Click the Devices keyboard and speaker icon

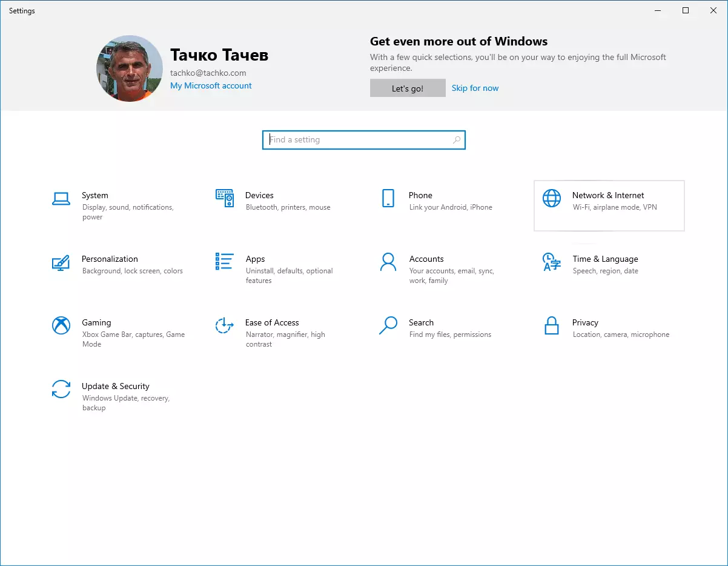225,198
